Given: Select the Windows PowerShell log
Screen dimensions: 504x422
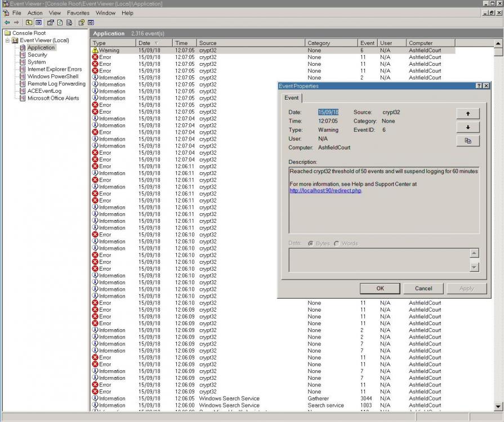Looking at the screenshot, I should [52, 77].
